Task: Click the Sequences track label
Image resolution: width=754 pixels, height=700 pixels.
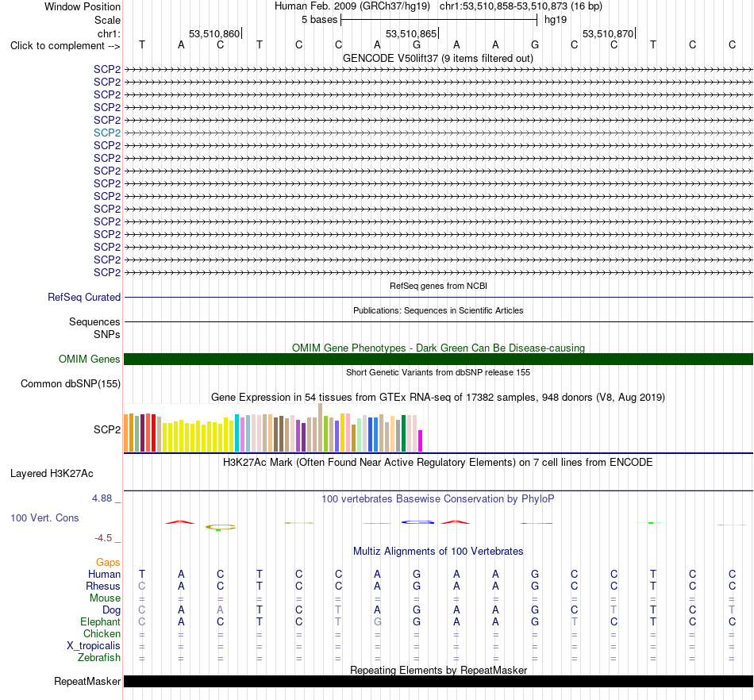Action: pyautogui.click(x=94, y=321)
